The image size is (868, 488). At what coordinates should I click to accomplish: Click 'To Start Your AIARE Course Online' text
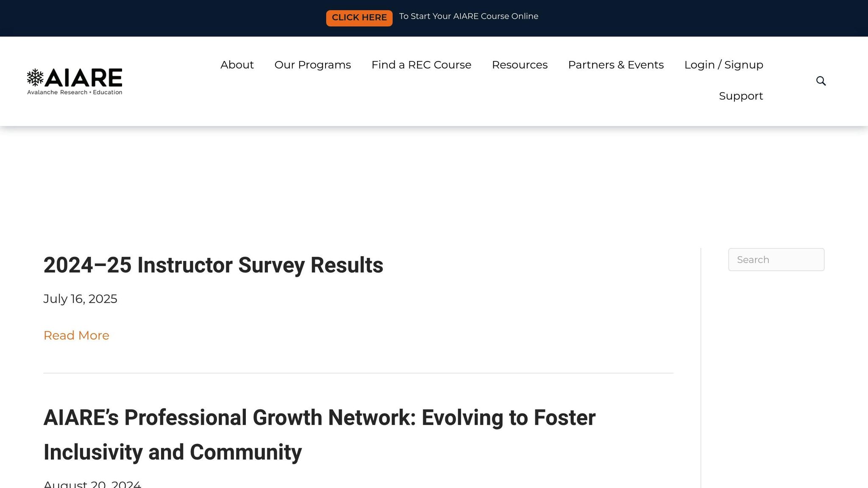468,17
